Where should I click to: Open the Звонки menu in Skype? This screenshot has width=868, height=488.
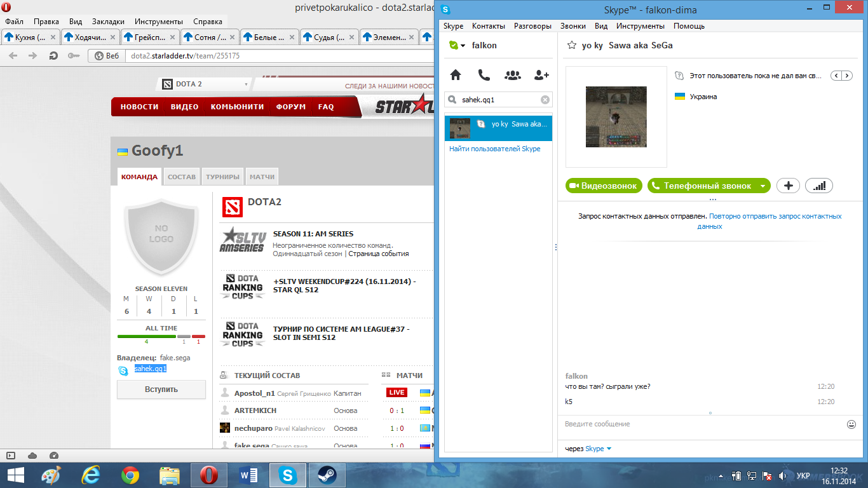[573, 26]
